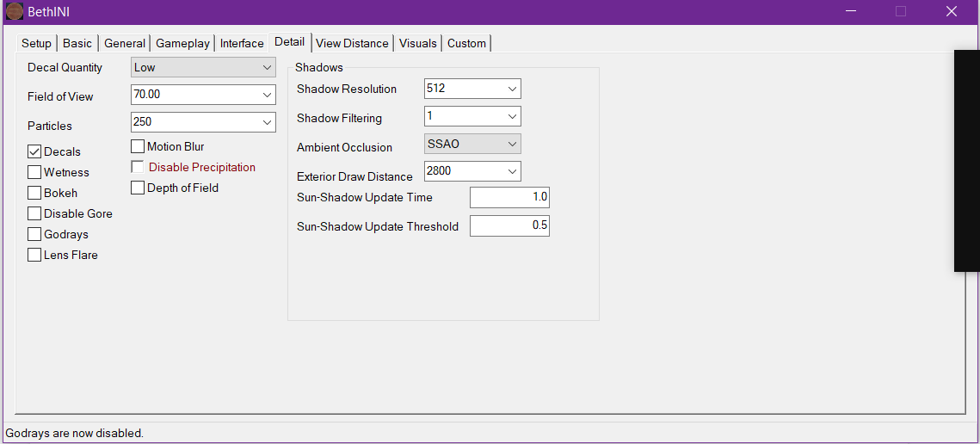
Task: Click the 'Shadow Filtering' label
Action: coord(339,118)
